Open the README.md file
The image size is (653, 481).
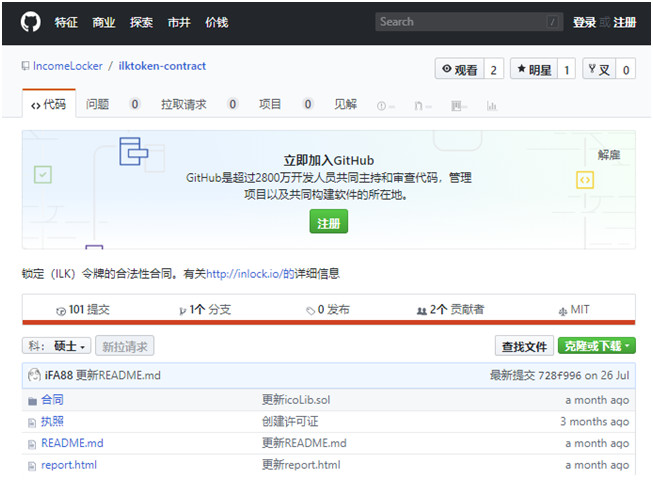tap(72, 443)
